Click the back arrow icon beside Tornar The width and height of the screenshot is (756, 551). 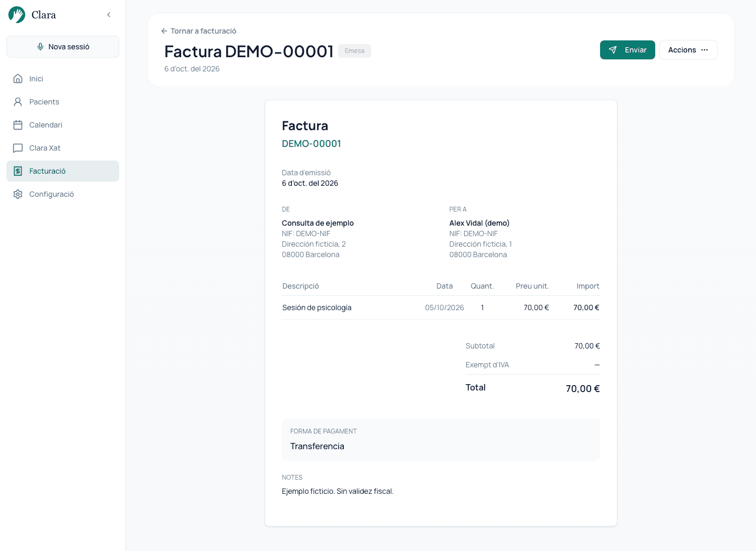[164, 31]
